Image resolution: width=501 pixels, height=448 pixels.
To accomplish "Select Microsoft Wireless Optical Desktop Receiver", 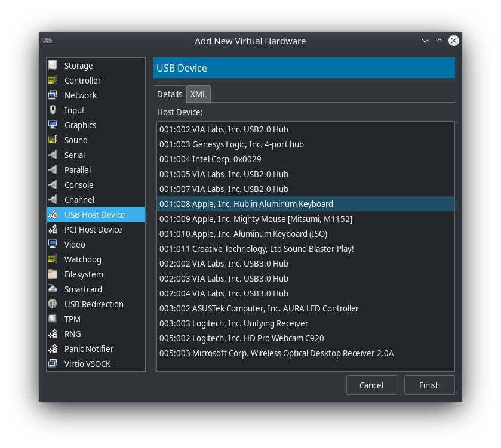I will [306, 353].
